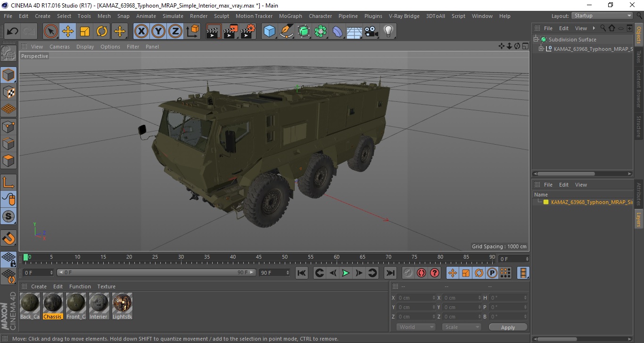This screenshot has width=644, height=343.
Task: Switch to the Structure side tab
Action: [x=639, y=126]
